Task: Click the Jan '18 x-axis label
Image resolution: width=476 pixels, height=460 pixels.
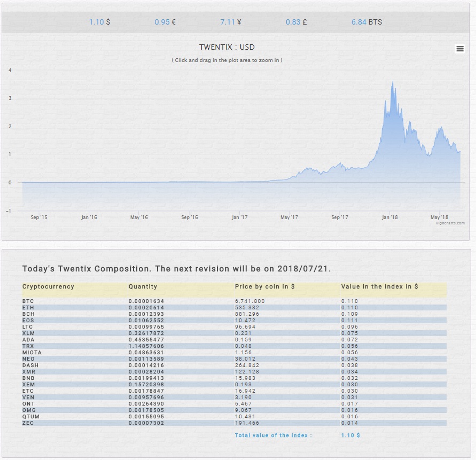Action: coord(389,217)
